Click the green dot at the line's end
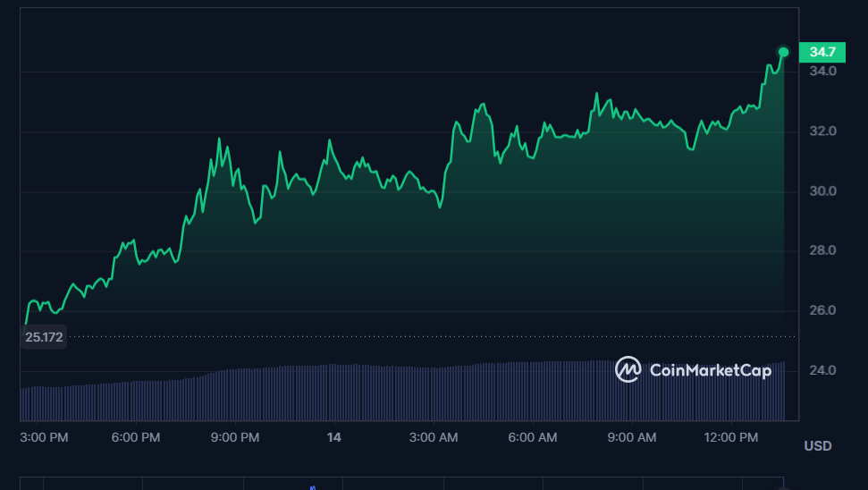Image resolution: width=868 pixels, height=490 pixels. click(x=783, y=52)
